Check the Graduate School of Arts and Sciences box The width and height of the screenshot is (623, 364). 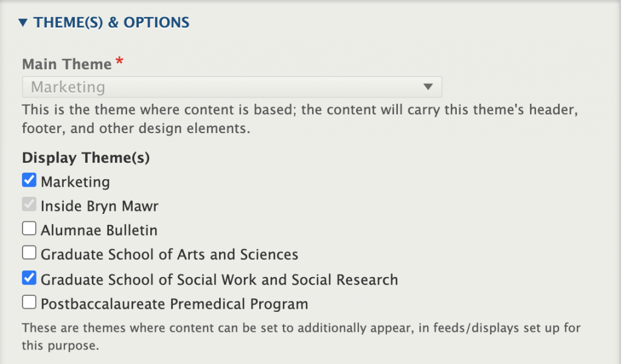tap(29, 253)
